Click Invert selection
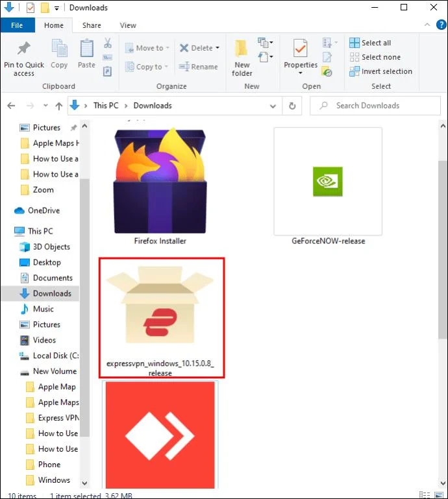Viewport: 448px width, 499px height. coord(381,71)
